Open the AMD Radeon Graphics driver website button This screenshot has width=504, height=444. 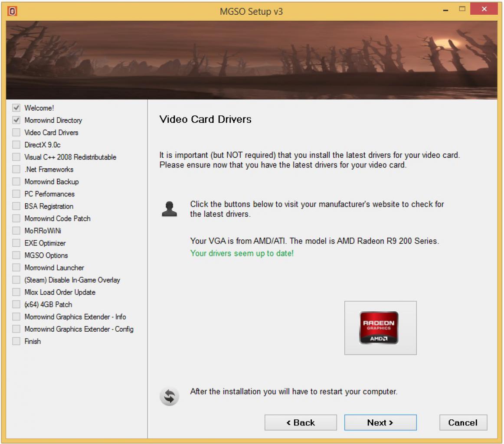[380, 328]
